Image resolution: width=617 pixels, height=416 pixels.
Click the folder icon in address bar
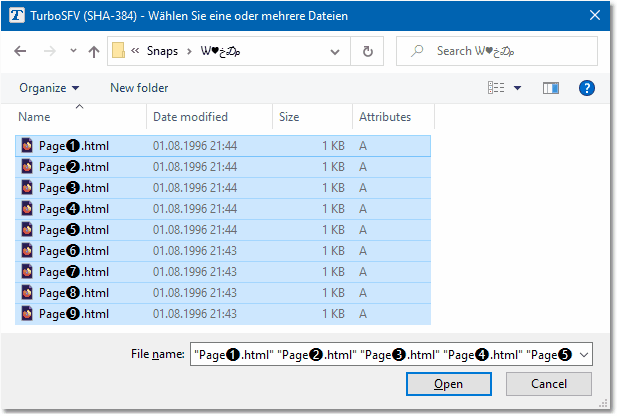pos(119,51)
